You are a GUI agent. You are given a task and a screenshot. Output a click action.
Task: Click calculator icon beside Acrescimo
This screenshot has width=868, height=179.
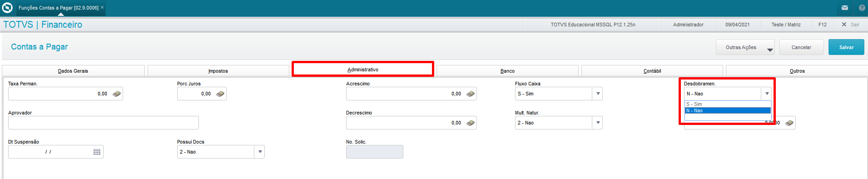pos(471,94)
